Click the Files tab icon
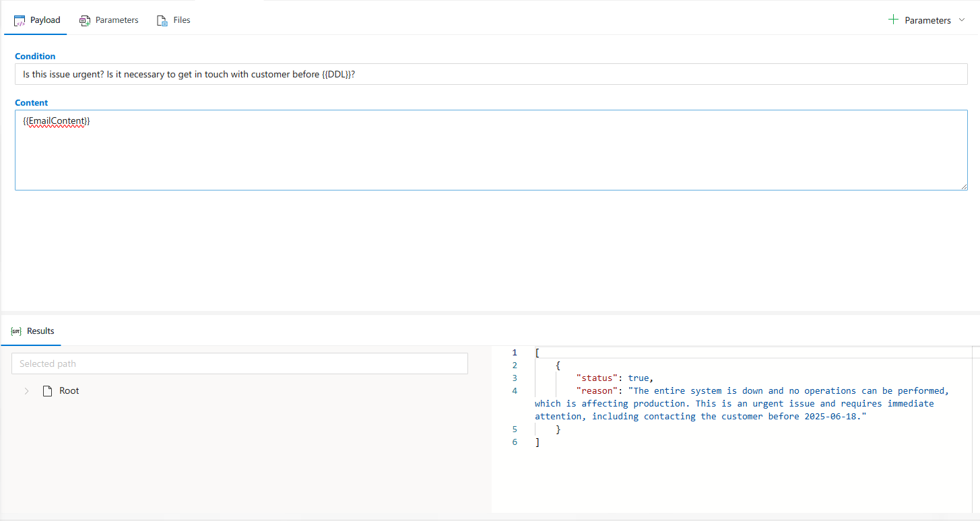 162,20
